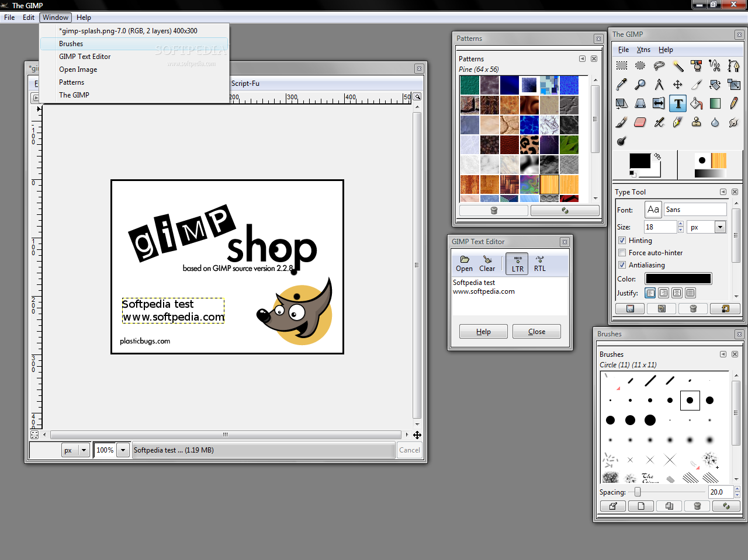The width and height of the screenshot is (748, 560).
Task: Select the Rectangle Select tool
Action: tap(622, 66)
